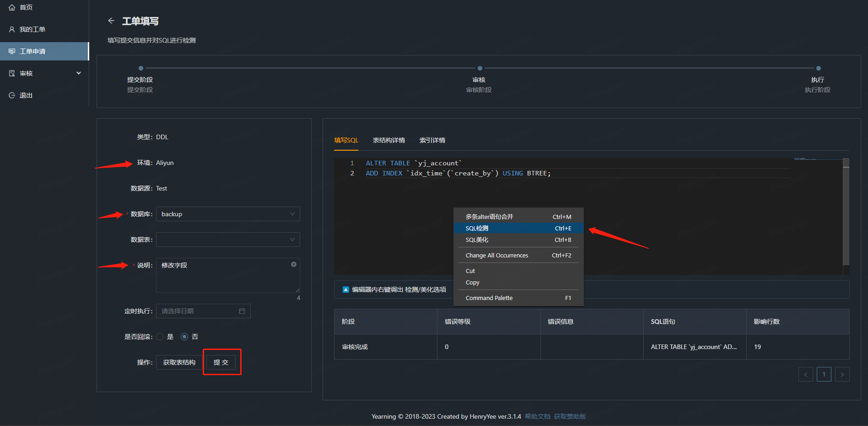Click the home icon in the sidebar
868x426 pixels.
tap(12, 7)
